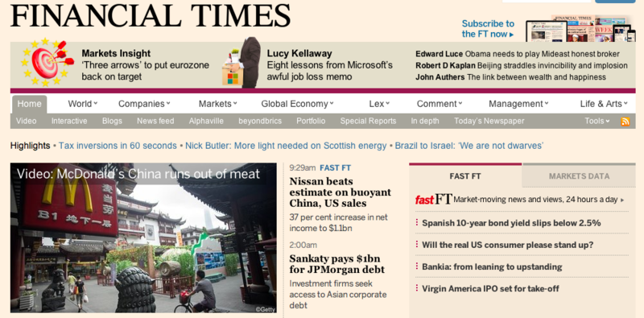Expand the Global Economy dropdown

click(x=297, y=104)
